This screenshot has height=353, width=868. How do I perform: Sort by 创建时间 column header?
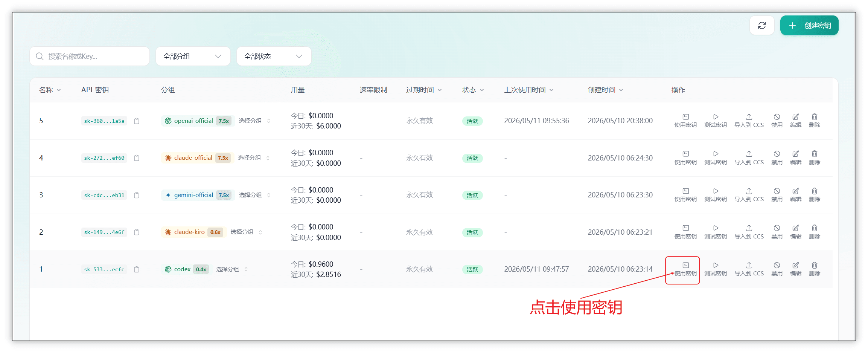click(605, 90)
